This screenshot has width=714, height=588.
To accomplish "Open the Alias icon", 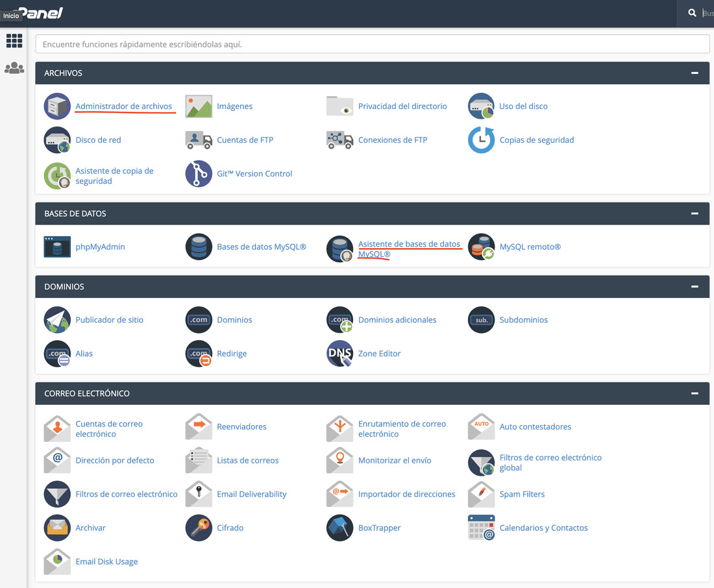I will [x=57, y=354].
